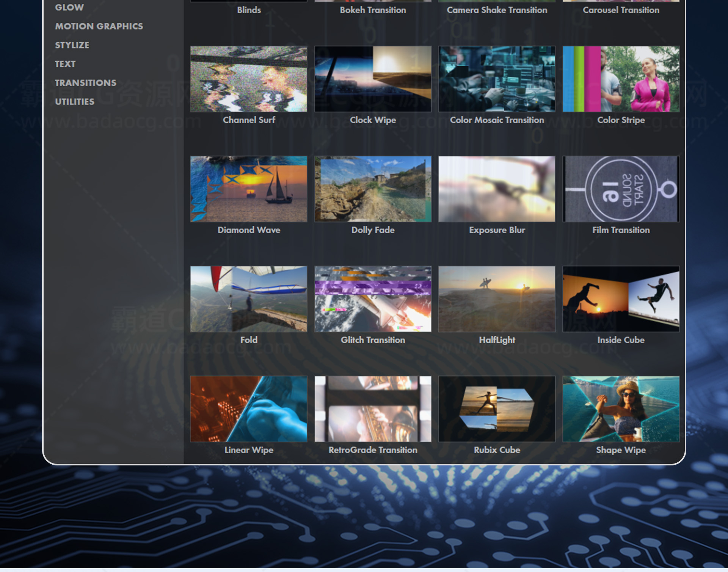
Task: Select the Utilities category
Action: click(x=75, y=102)
